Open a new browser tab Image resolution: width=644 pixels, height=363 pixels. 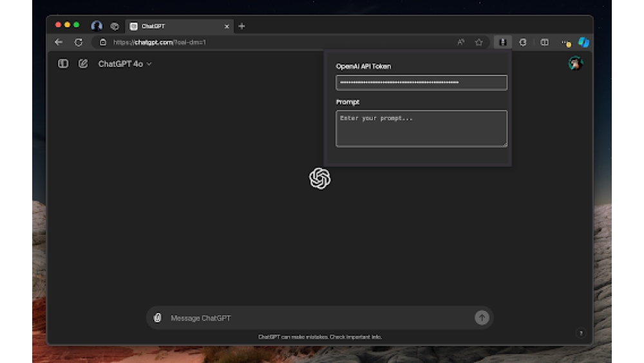241,26
